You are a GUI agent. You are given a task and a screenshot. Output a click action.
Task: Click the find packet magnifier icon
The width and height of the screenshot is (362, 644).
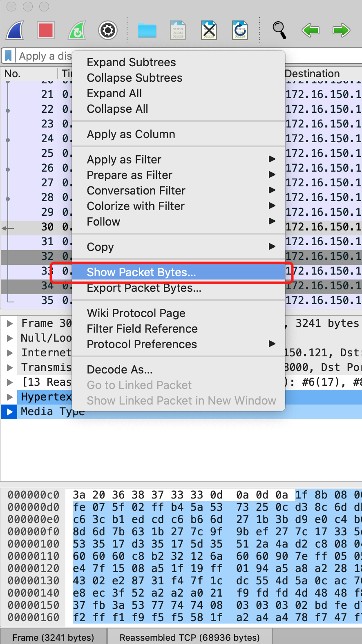279,31
